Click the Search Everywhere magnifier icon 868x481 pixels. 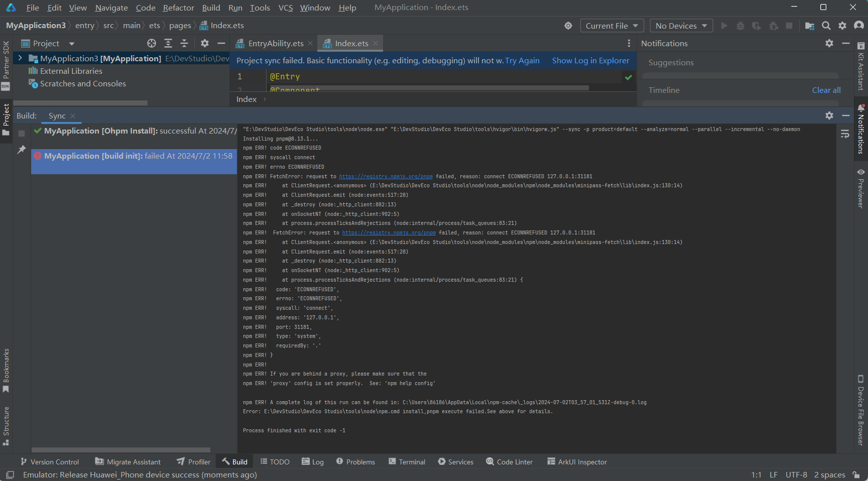[826, 26]
